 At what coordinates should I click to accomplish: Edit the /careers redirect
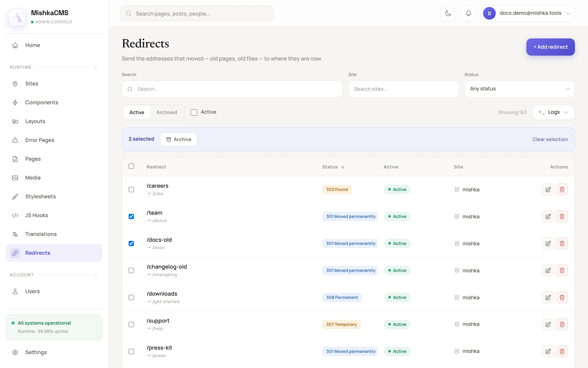pyautogui.click(x=548, y=189)
